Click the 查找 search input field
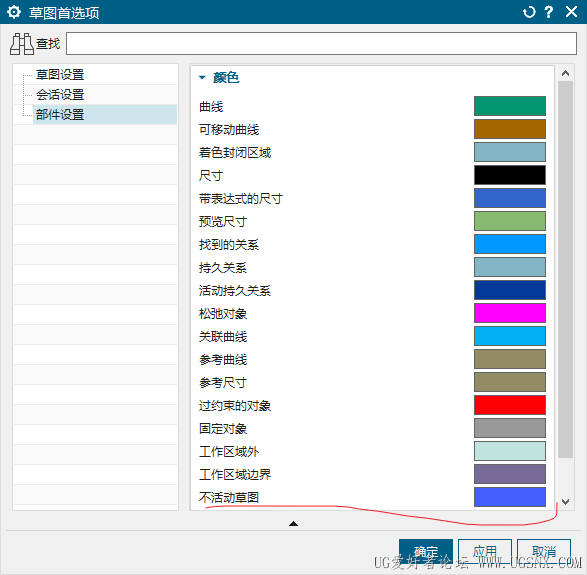Viewport: 587px width, 575px height. pyautogui.click(x=321, y=43)
